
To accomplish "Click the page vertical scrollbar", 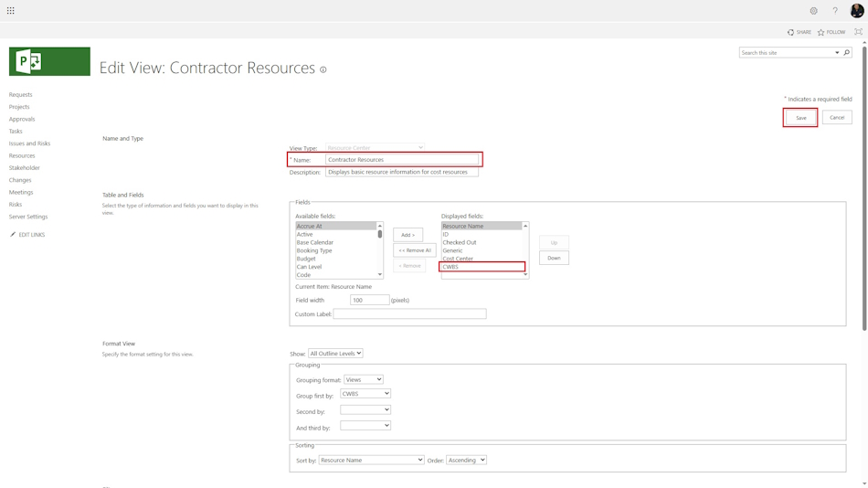I will point(864,188).
